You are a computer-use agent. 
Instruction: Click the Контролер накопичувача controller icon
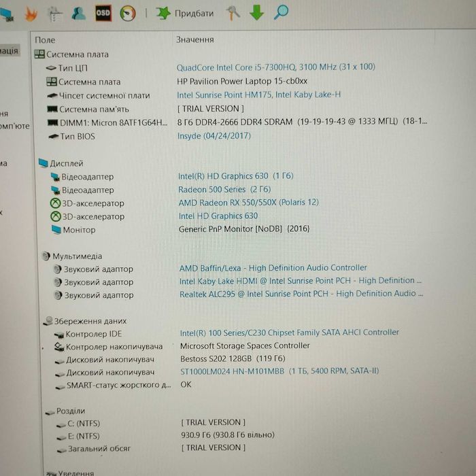click(x=59, y=347)
